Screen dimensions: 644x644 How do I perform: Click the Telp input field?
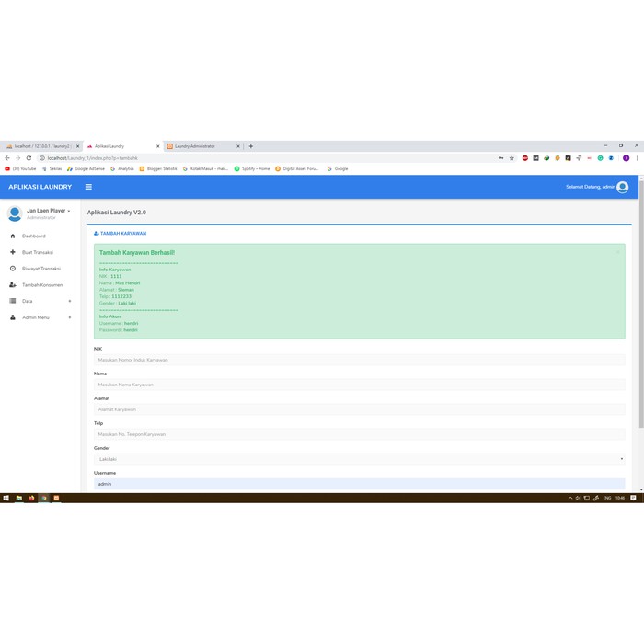point(360,434)
